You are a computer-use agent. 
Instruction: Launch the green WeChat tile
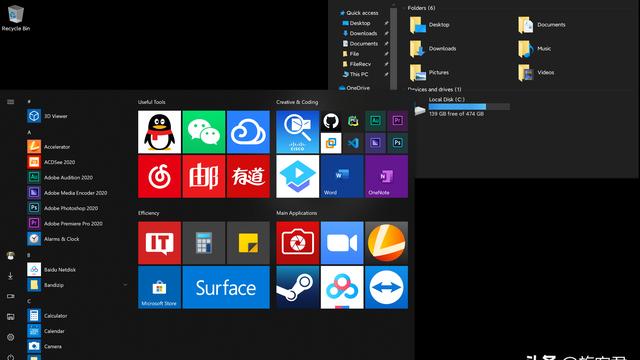pyautogui.click(x=204, y=132)
